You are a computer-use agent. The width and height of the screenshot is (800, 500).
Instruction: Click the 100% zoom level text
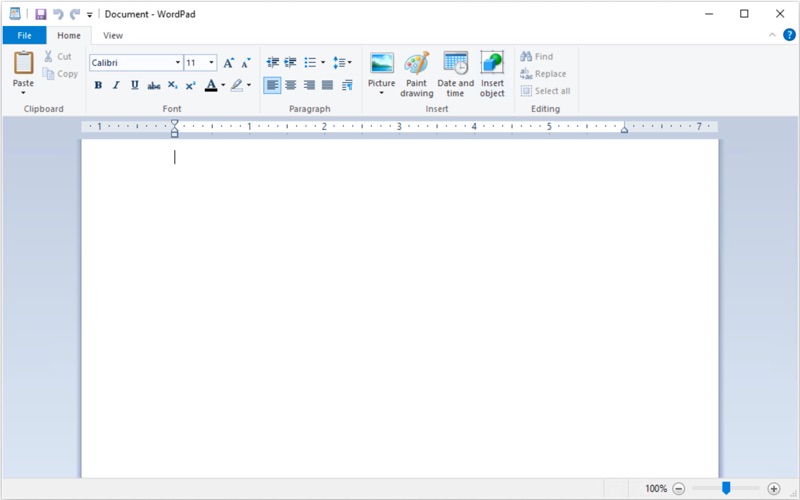pyautogui.click(x=656, y=489)
